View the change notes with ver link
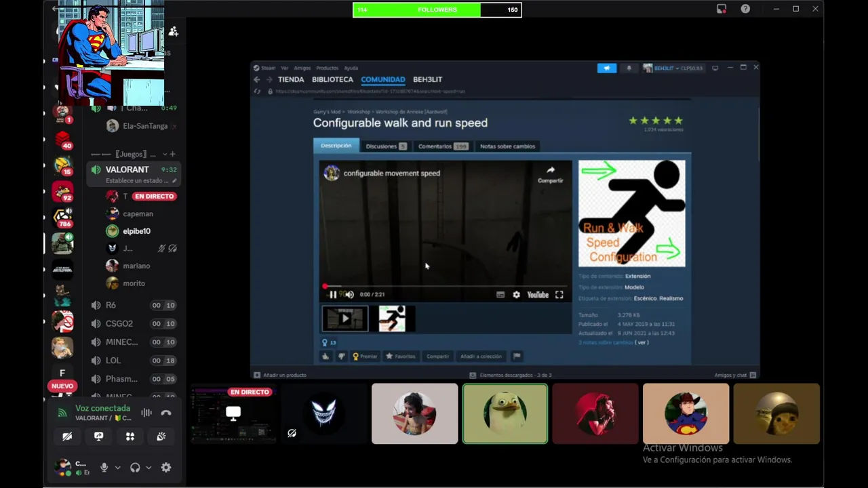This screenshot has height=488, width=868. (642, 342)
